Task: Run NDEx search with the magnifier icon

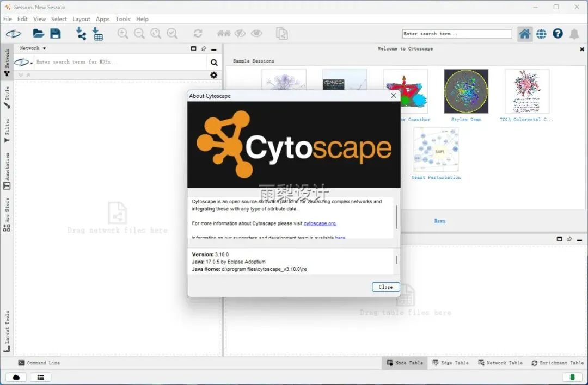Action: click(x=214, y=63)
